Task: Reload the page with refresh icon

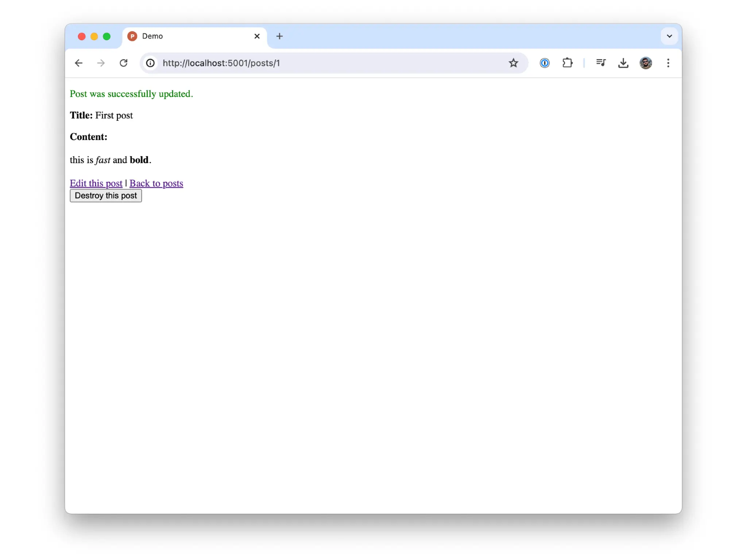Action: coord(124,63)
